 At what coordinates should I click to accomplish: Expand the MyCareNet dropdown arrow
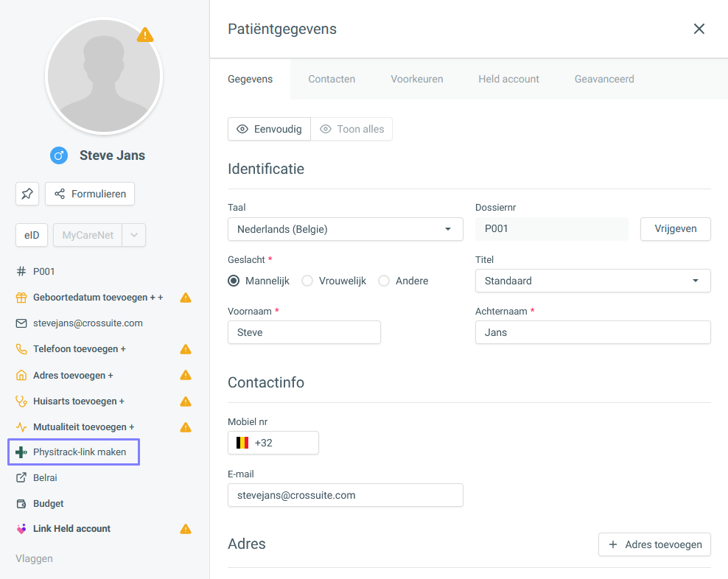pos(133,235)
